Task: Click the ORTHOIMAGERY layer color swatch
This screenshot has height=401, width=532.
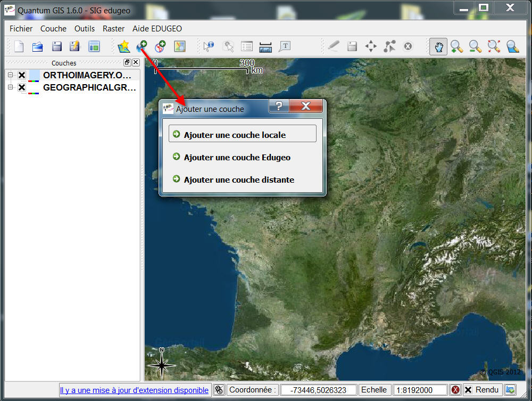Action: (x=34, y=76)
